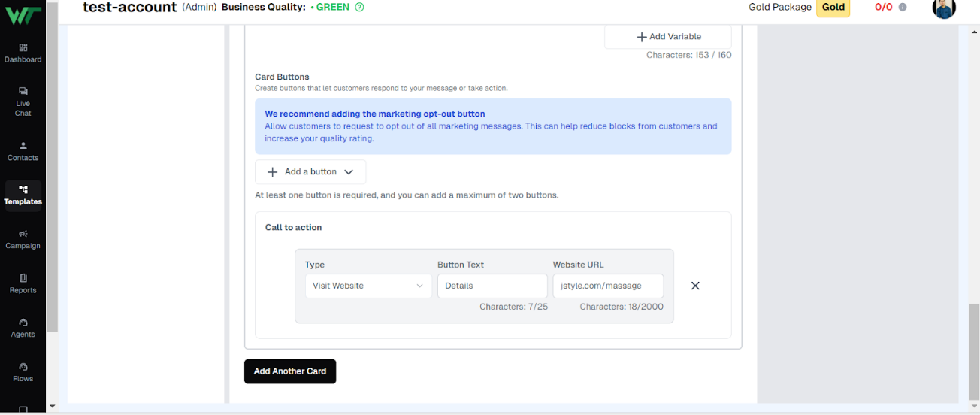Viewport: 980px width, 415px height.
Task: Click the page vertical scrollbar thumb
Action: click(x=974, y=353)
